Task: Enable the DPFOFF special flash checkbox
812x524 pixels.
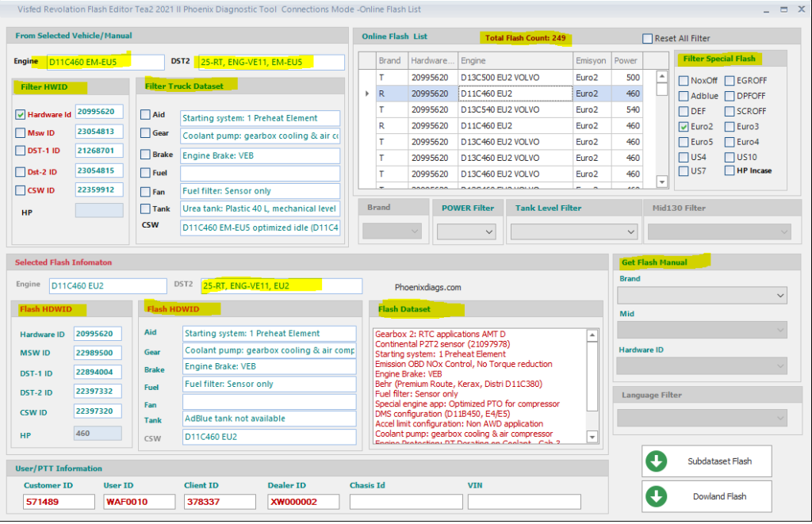Action: point(730,96)
